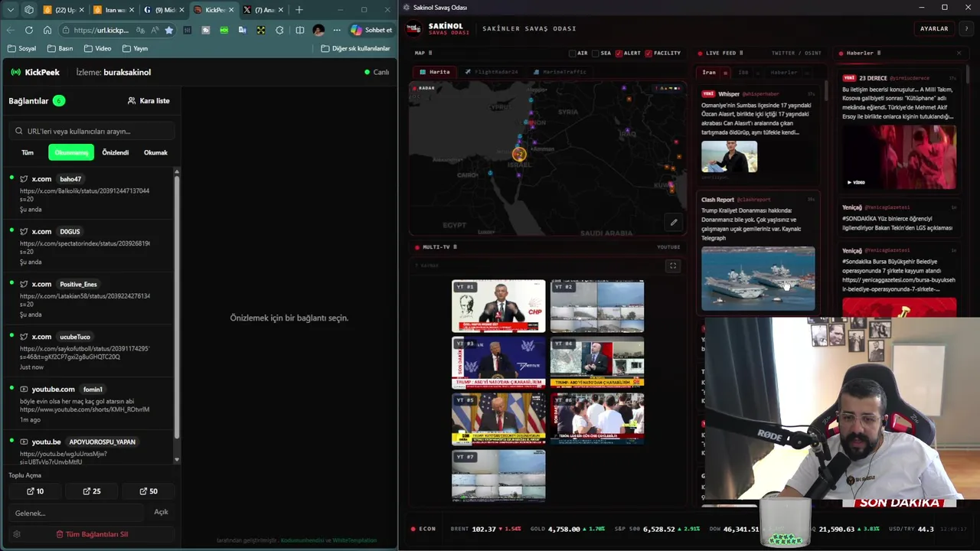The image size is (980, 551).
Task: Open a new browser tab
Action: 299,10
